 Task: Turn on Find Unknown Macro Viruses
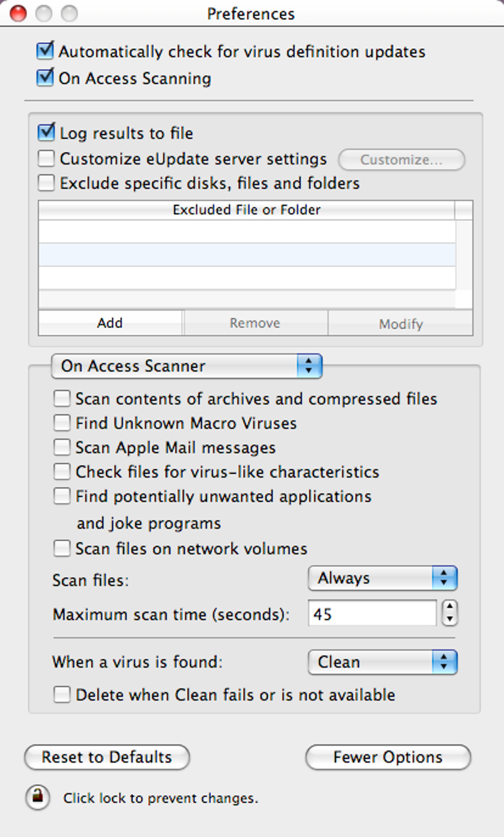pos(62,423)
